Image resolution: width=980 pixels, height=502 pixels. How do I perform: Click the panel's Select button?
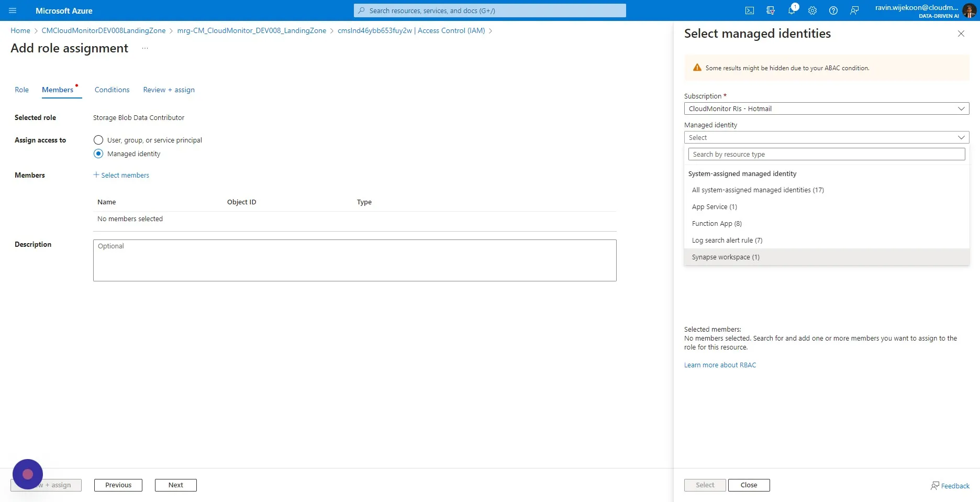coord(705,485)
